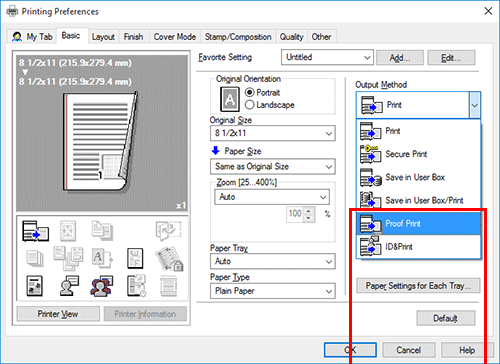Click the printer-with-blue-arrow icon in the status panel
Viewport: 500px width, 364px height.
pos(35,231)
